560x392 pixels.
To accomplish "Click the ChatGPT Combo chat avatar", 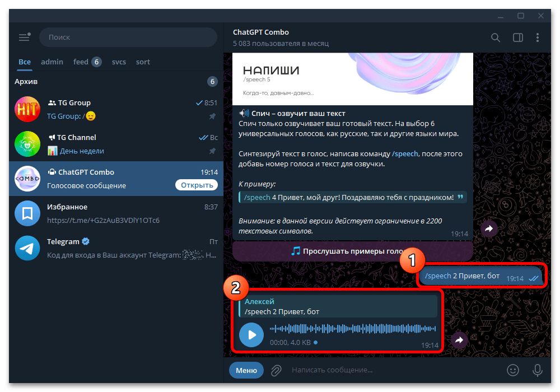I will tap(27, 179).
